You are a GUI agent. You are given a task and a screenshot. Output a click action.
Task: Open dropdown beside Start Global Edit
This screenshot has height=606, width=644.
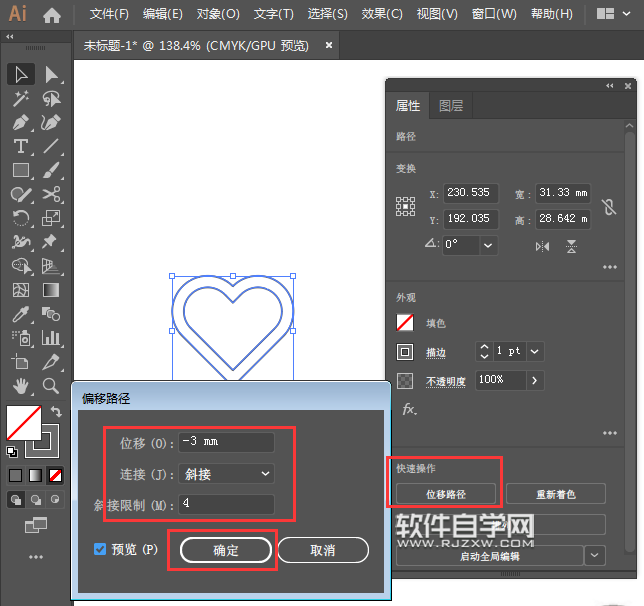[x=594, y=555]
